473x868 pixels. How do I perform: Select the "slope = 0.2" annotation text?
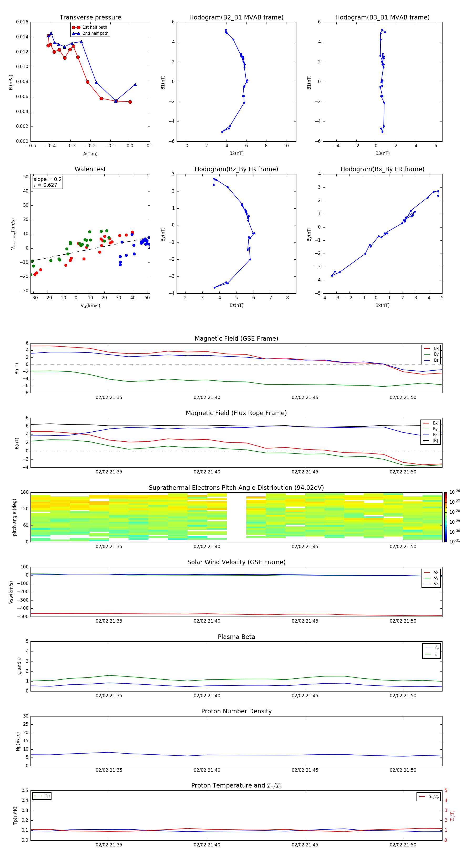48,179
